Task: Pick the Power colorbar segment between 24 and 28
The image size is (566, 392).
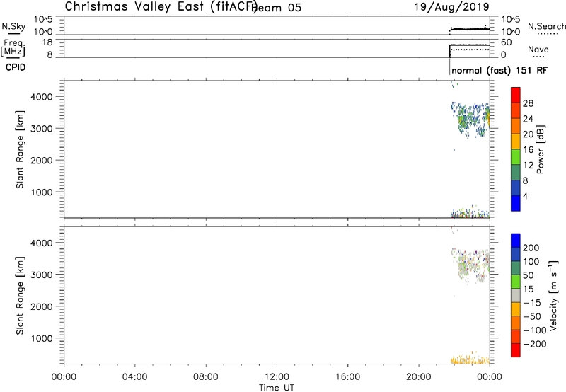Action: [x=516, y=111]
